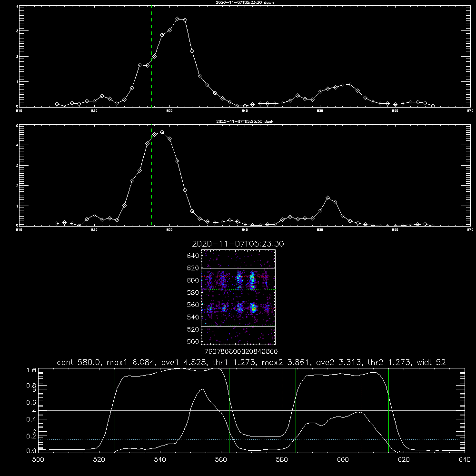Viewport: 476px width, 476px height.
Task: Click the 620 label on the bottom profile x-axis
Action: coord(404,460)
